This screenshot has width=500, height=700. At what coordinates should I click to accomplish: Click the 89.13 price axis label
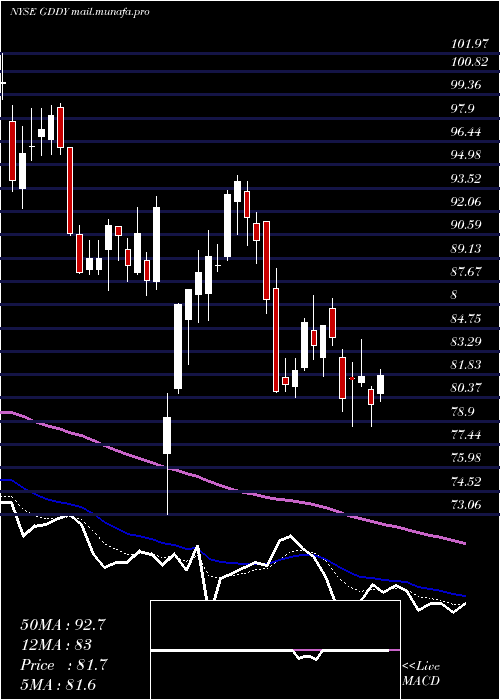[x=466, y=248]
